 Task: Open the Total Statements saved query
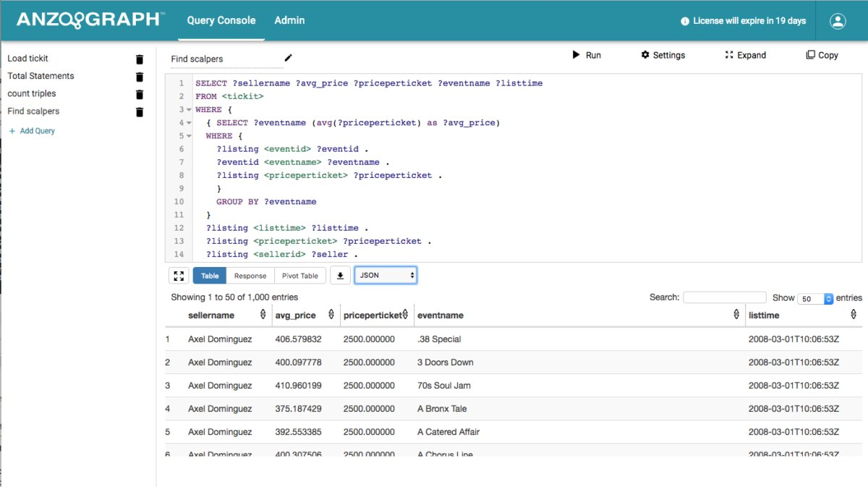tap(41, 76)
